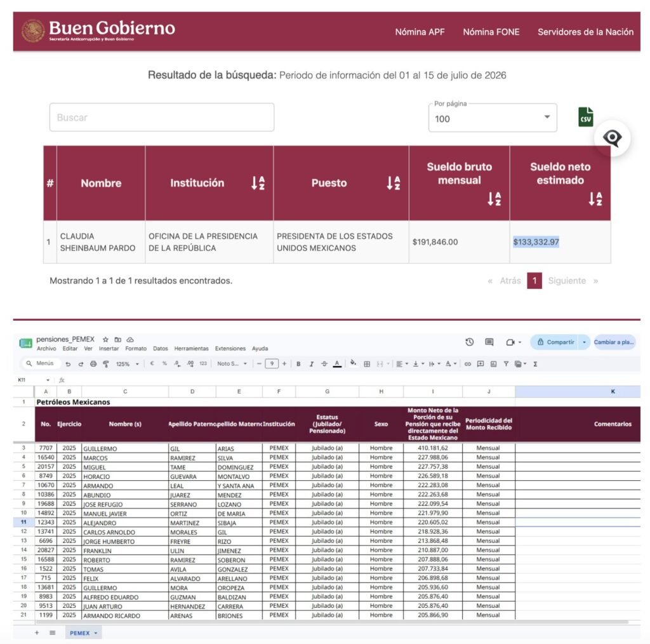The image size is (650, 644).
Task: Sort by Sueldo neto estimado
Action: click(595, 199)
